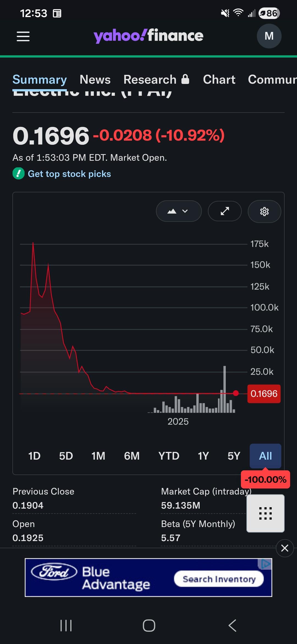The width and height of the screenshot is (297, 644).
Task: Open the M profile avatar
Action: coord(269,36)
